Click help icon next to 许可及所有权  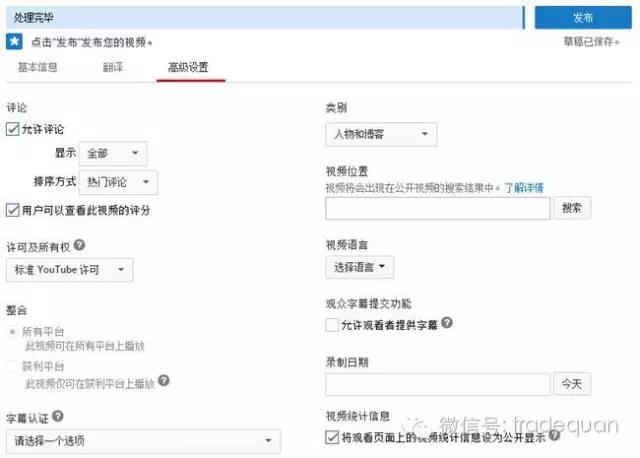79,245
